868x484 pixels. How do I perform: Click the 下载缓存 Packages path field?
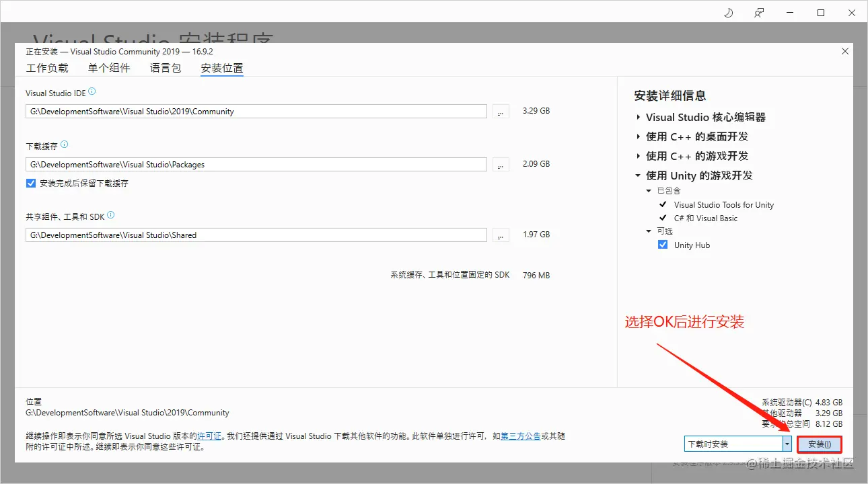click(x=256, y=164)
